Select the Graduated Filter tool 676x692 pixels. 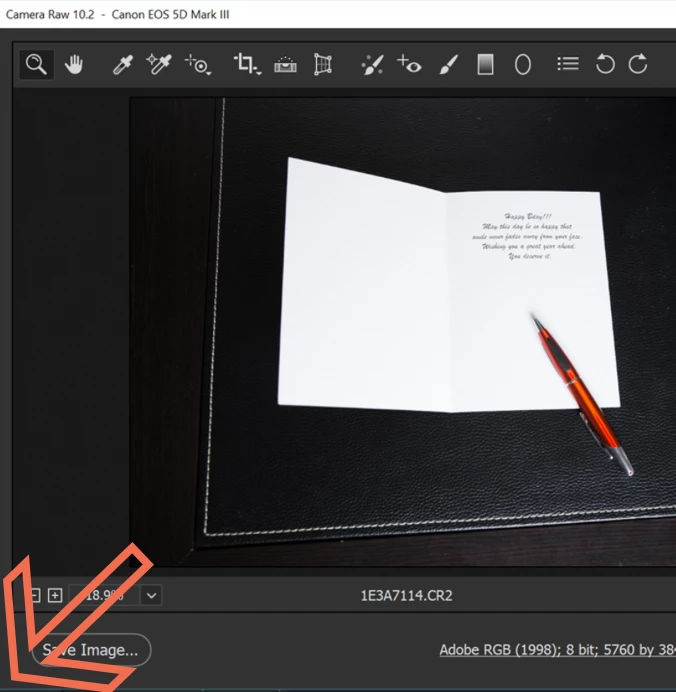(485, 64)
